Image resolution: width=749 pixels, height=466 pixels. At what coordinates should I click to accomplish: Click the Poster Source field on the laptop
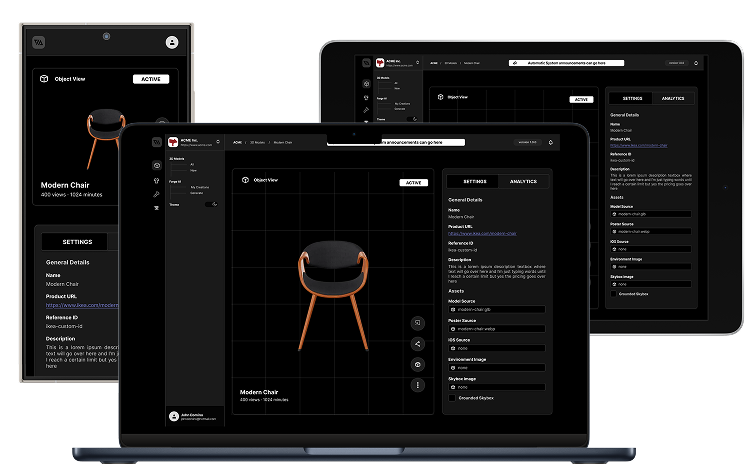(x=497, y=329)
